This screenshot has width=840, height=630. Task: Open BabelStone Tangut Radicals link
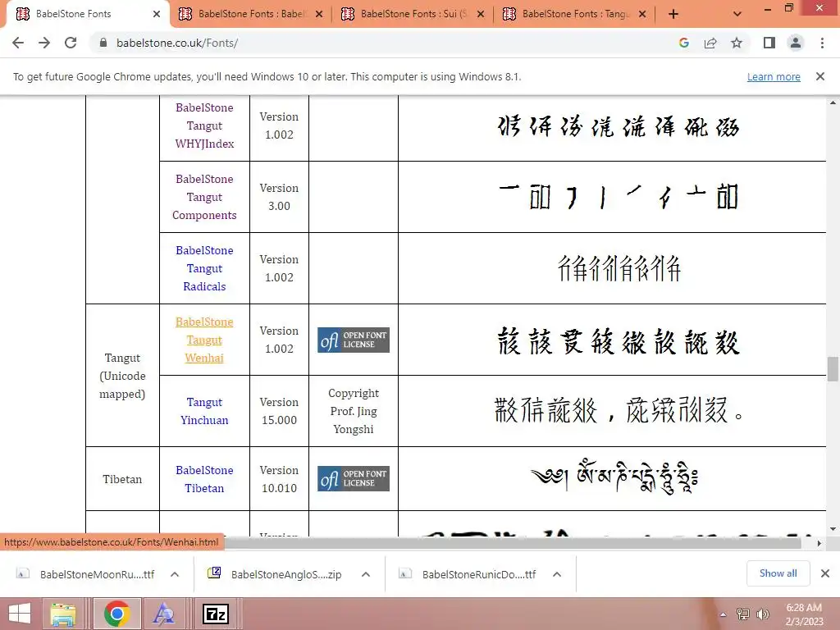pos(204,268)
